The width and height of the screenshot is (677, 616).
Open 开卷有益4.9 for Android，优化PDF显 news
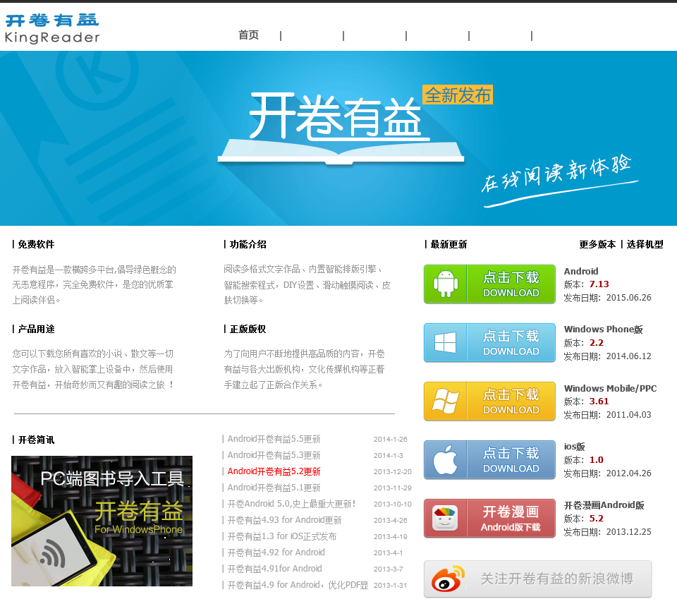tap(298, 585)
